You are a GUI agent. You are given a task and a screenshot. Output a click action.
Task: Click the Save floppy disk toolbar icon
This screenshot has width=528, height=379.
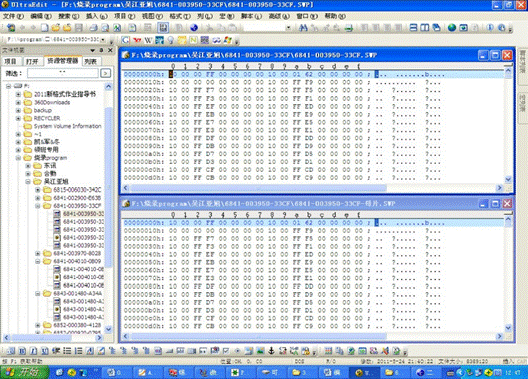(x=79, y=28)
